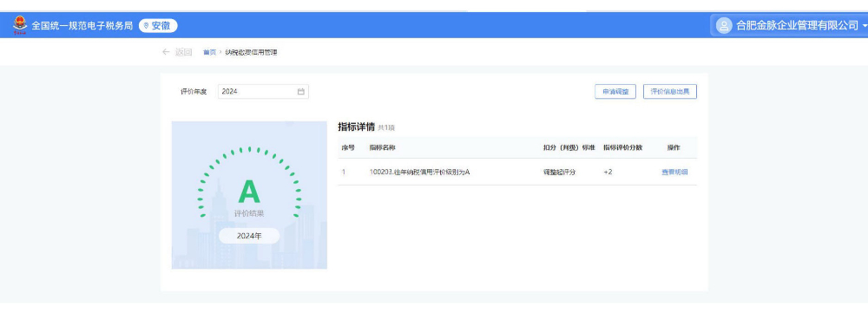
Task: Click the 指标评价分数 column header
Action: (622, 147)
